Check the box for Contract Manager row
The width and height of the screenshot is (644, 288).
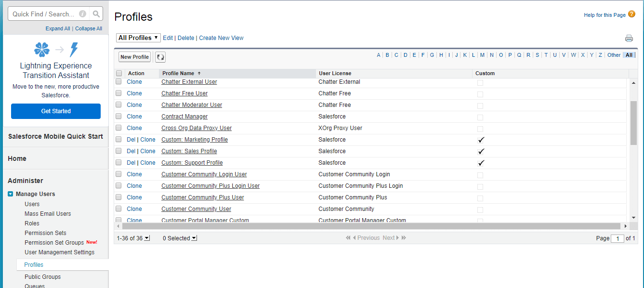[x=119, y=117]
